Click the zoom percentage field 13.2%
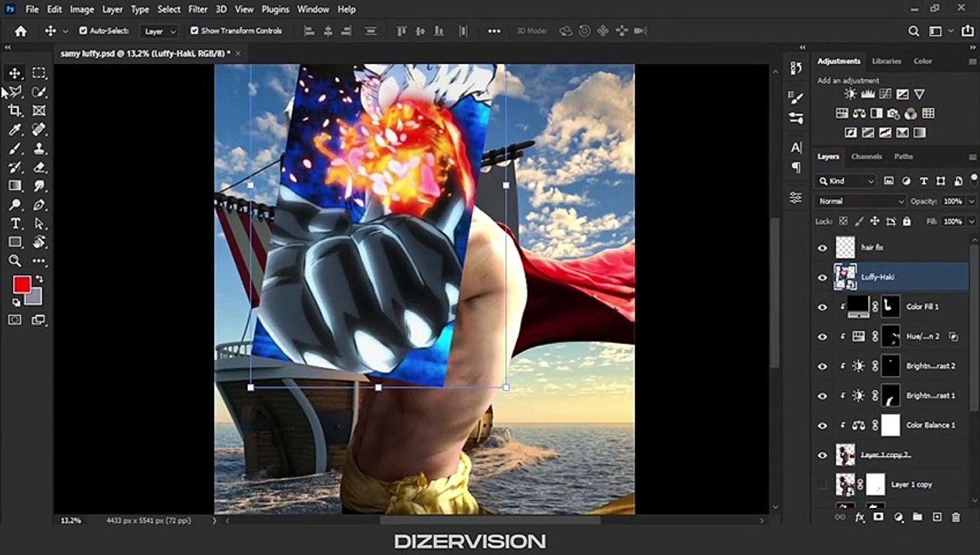Viewport: 980px width, 555px height. pos(71,520)
